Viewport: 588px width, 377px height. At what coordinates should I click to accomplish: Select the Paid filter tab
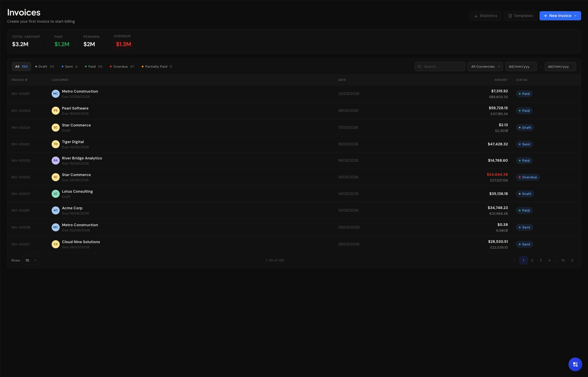coord(94,67)
